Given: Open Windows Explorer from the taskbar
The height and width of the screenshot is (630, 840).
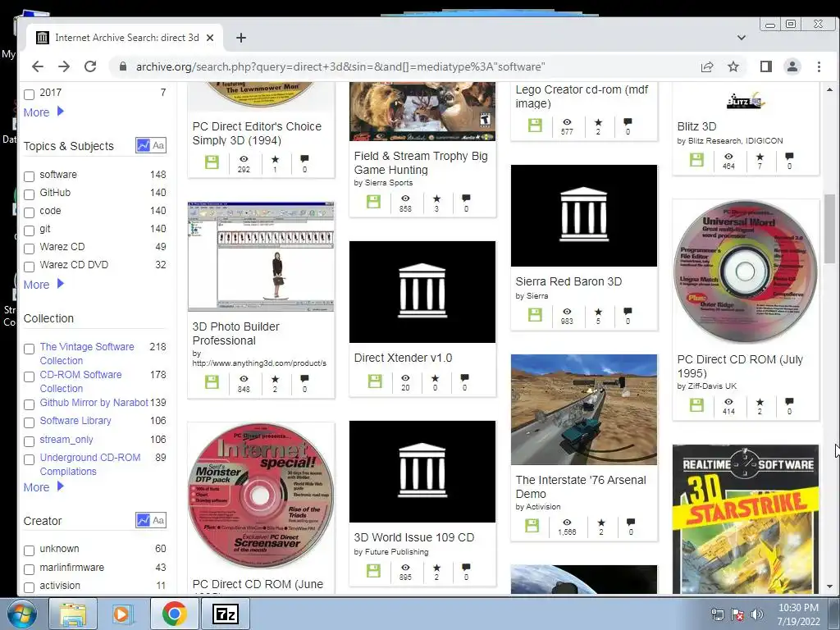Looking at the screenshot, I should [x=72, y=614].
